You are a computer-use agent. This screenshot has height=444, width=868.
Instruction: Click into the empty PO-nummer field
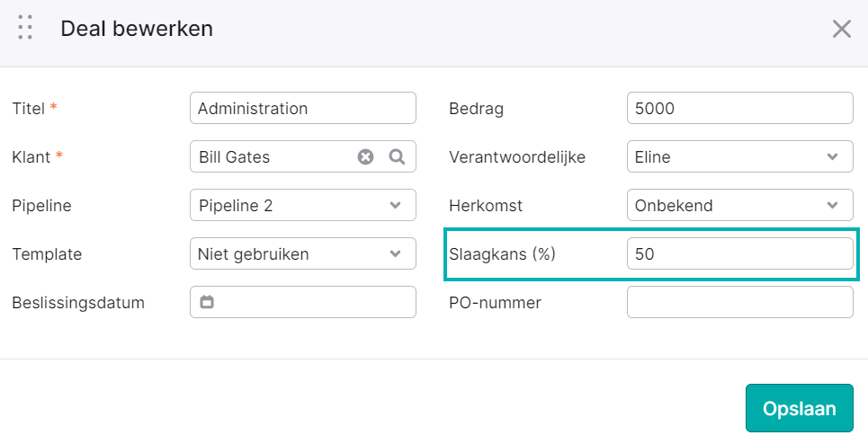click(x=740, y=302)
